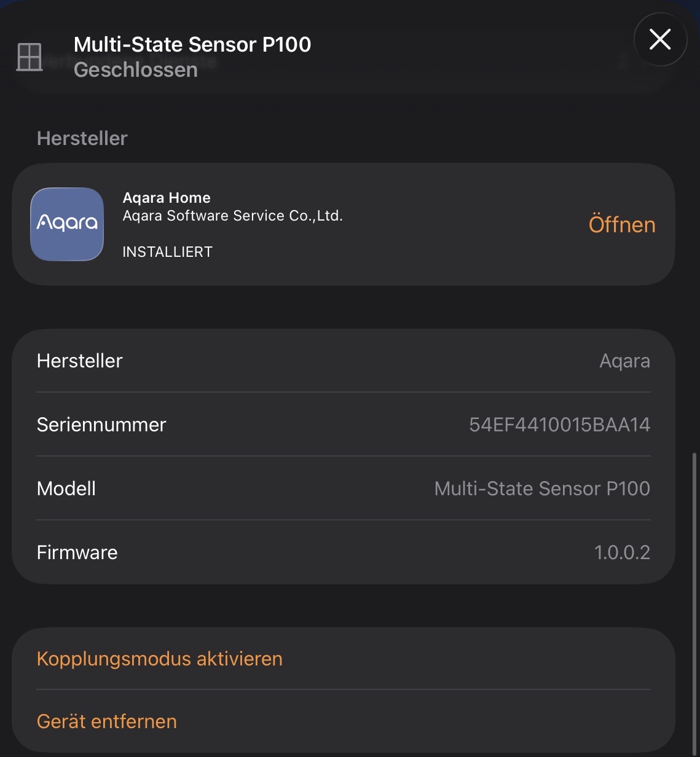This screenshot has width=700, height=757.
Task: Tap the Aqara manufacturer value
Action: (x=624, y=361)
